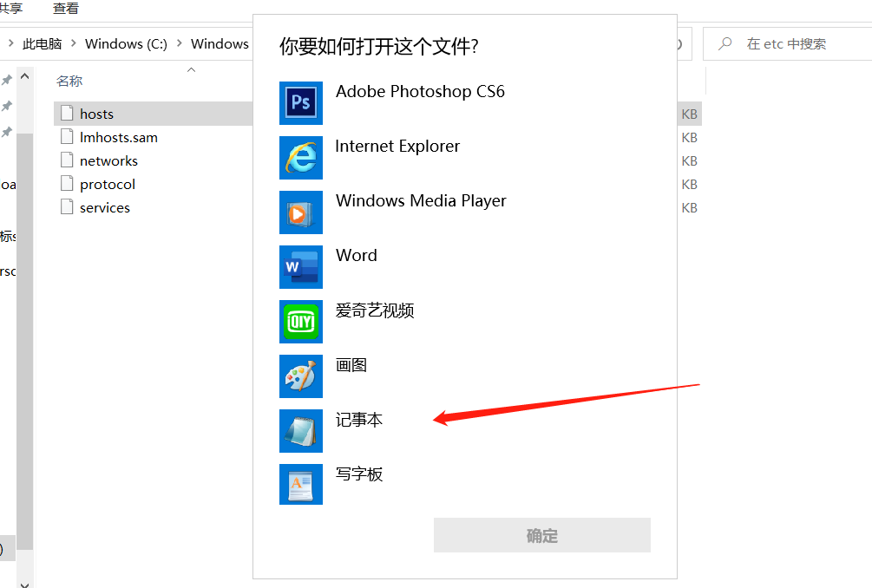Choose the 记事本 notepad icon
This screenshot has width=872, height=588.
301,431
